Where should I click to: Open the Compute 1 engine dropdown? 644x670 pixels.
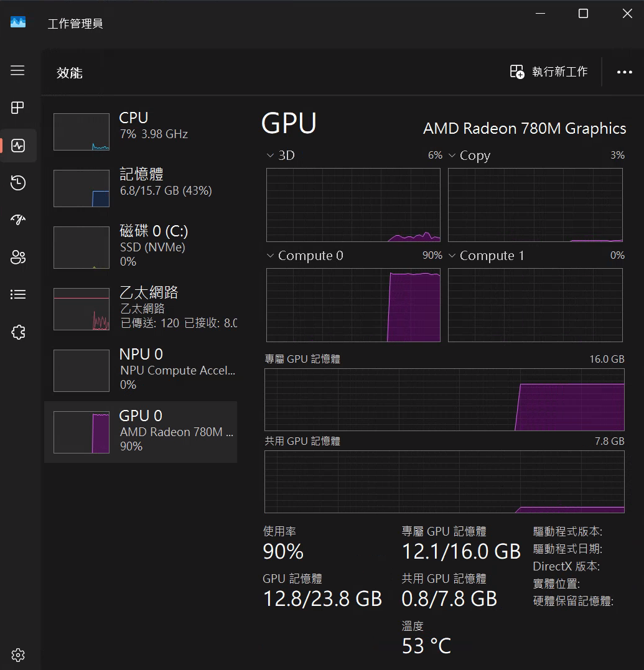[x=452, y=256]
